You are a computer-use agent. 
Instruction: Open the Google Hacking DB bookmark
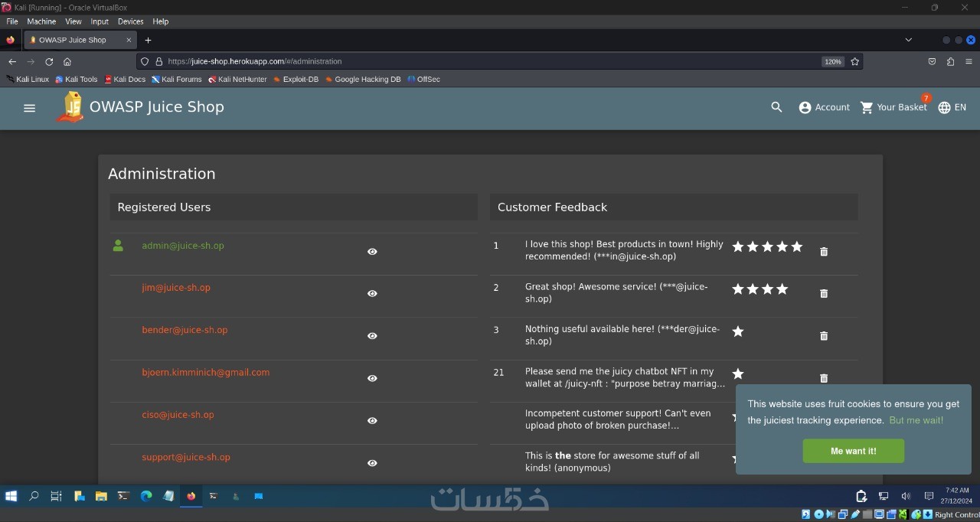[363, 79]
